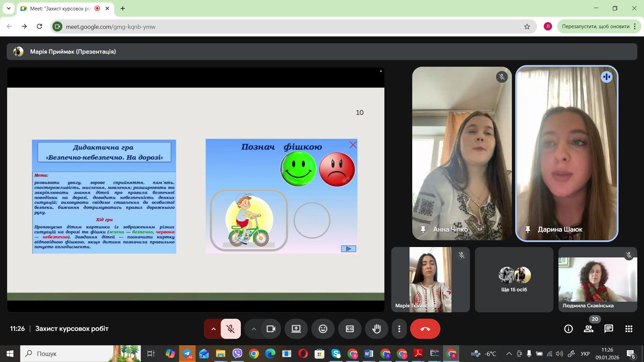Click the present screen button
Viewport: 644px width, 362px height.
click(x=296, y=329)
